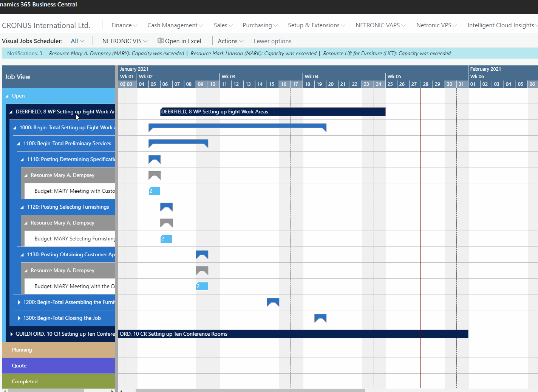Viewport: 538px width, 392px height.
Task: Open the Purchasing menu
Action: 260,25
